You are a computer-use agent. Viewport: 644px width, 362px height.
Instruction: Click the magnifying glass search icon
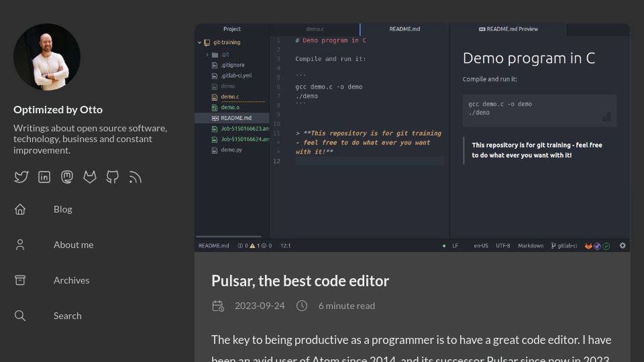(20, 316)
